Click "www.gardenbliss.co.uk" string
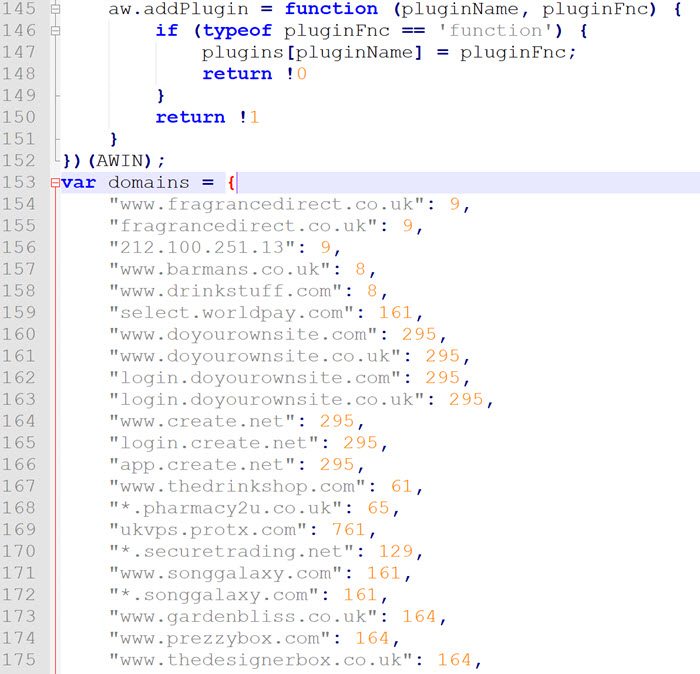This screenshot has width=700, height=674. (x=243, y=616)
